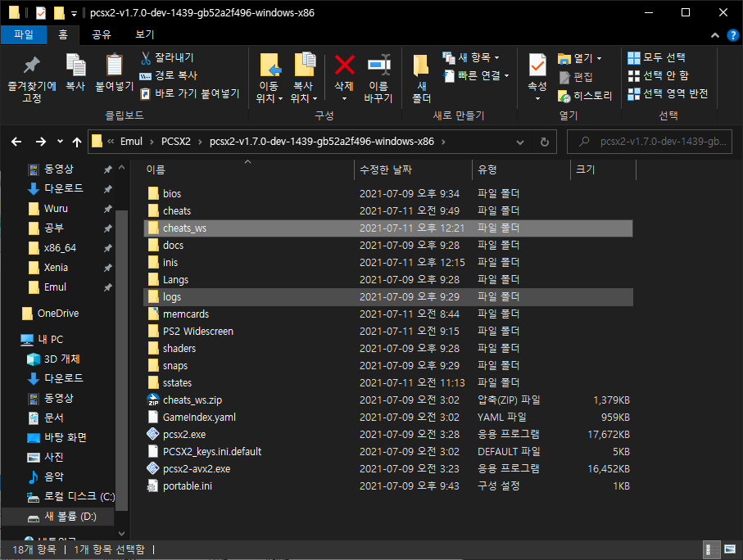Select the pcsx2.exe application icon

[x=152, y=434]
